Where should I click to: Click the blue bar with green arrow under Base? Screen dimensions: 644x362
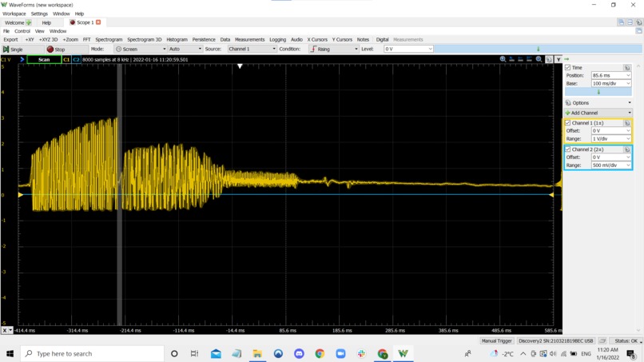(598, 92)
